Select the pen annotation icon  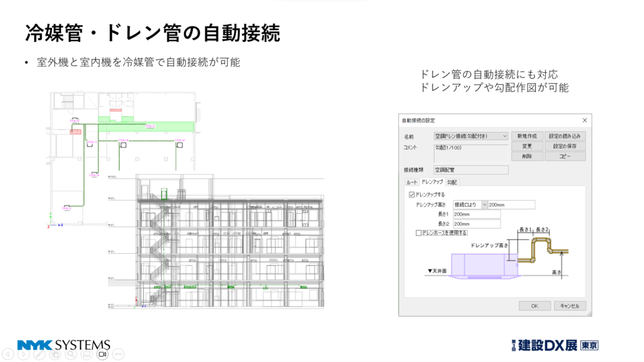[x=38, y=354]
